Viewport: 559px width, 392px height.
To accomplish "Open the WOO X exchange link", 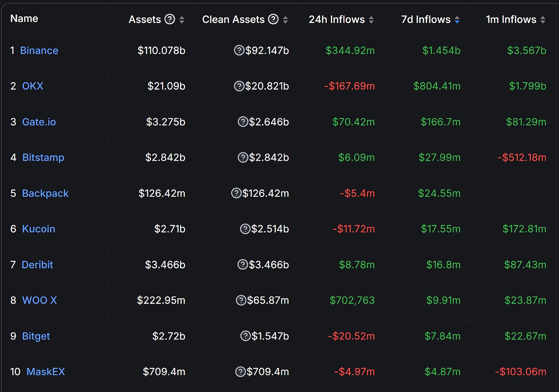I will (x=40, y=300).
